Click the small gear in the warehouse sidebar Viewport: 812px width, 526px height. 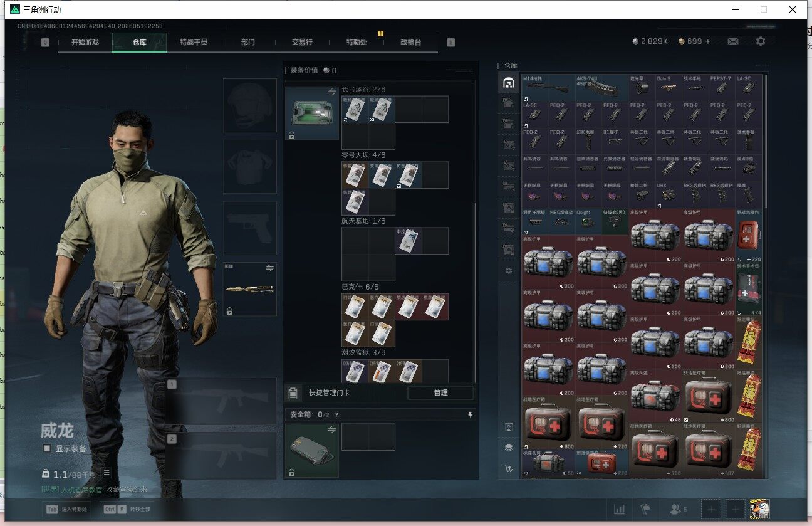[x=509, y=271]
